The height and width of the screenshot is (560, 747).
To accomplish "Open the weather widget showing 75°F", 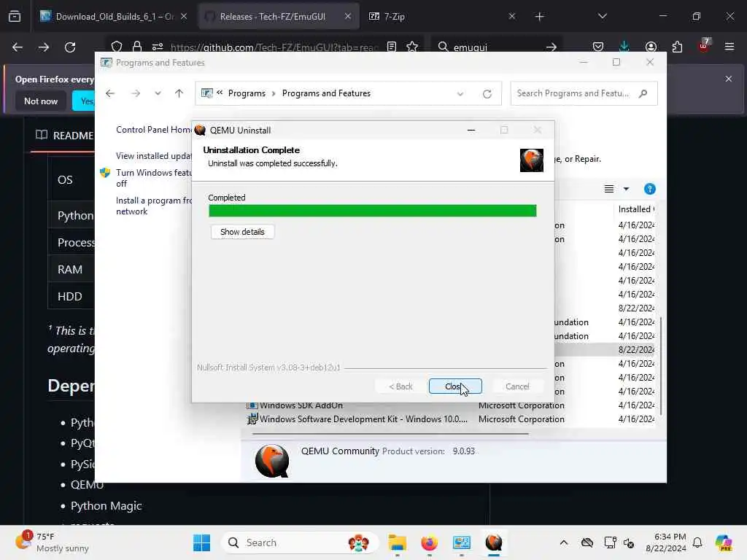I will click(x=53, y=542).
